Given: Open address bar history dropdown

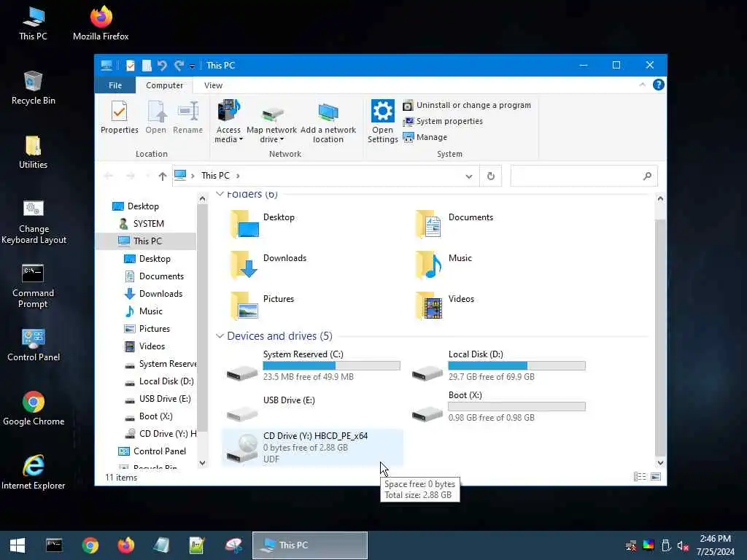Looking at the screenshot, I should (x=469, y=176).
